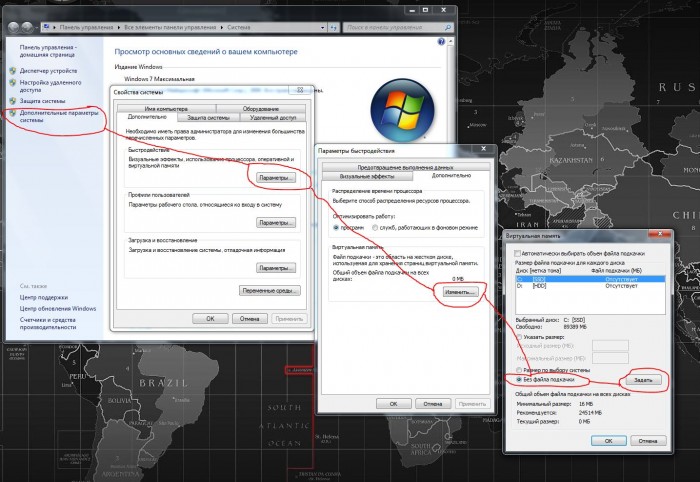Click OK in Виртуальная память dialog
Screen dimensions: 700x482
click(x=608, y=440)
